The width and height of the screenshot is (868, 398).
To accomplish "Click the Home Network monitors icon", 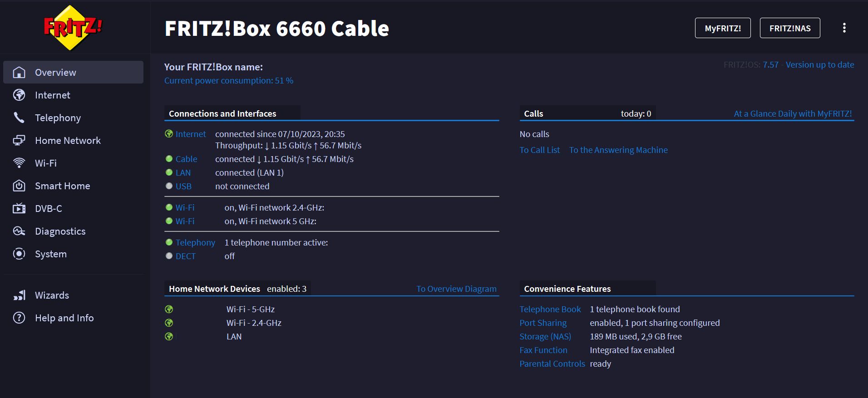I will (x=19, y=140).
